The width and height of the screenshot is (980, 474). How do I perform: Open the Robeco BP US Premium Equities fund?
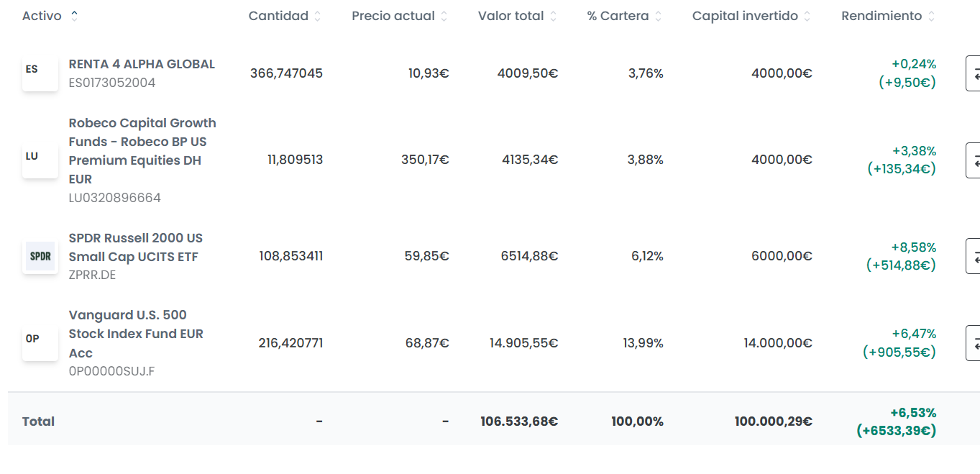click(x=142, y=151)
